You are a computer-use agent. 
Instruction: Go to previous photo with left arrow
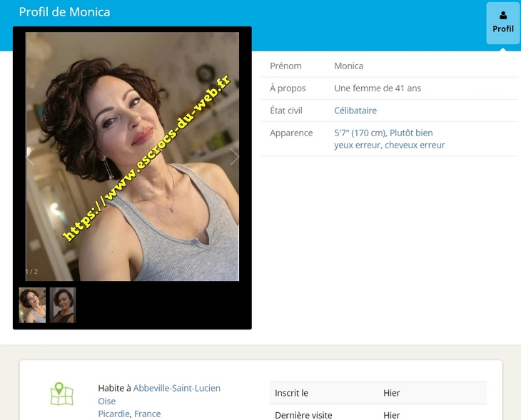click(x=31, y=157)
